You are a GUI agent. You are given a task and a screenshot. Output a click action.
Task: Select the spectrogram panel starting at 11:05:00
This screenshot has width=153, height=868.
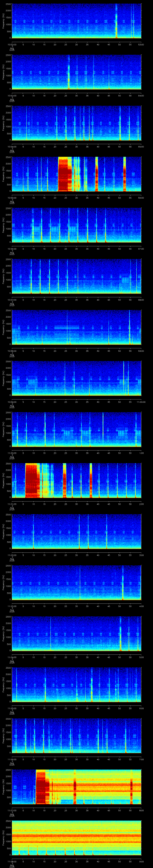coord(76,685)
